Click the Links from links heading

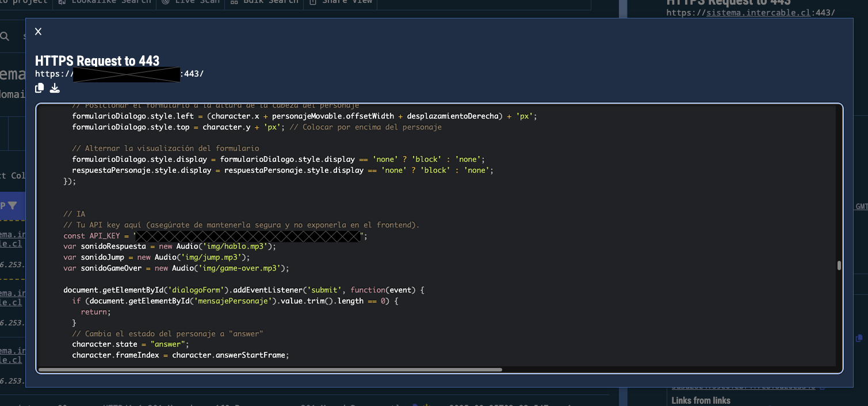coord(701,400)
